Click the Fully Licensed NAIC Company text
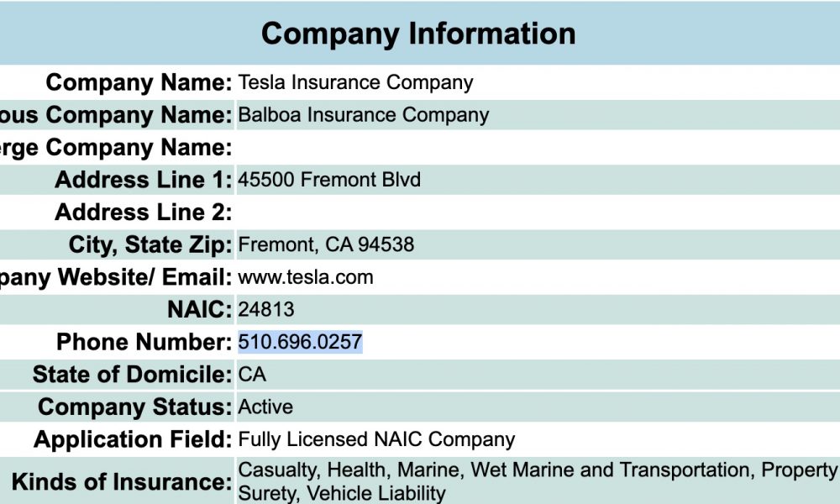 pyautogui.click(x=376, y=439)
